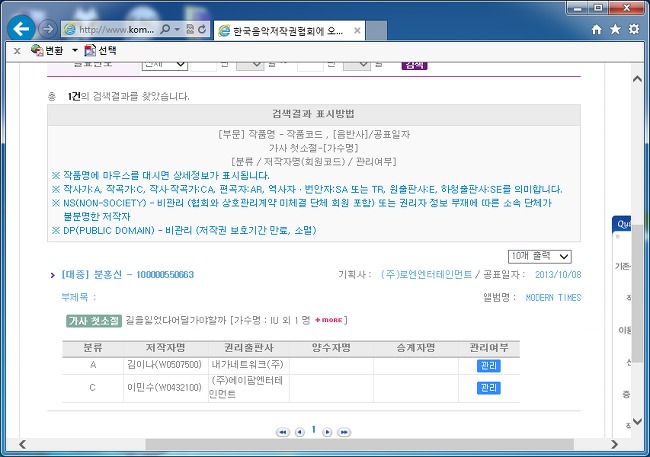Click 이민수(W0432100) author cell

164,388
